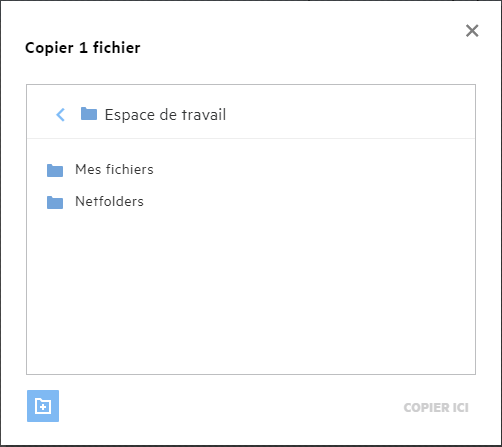Viewport: 502px width, 447px height.
Task: Close the Copier 1 fichier dialog
Action: (472, 31)
